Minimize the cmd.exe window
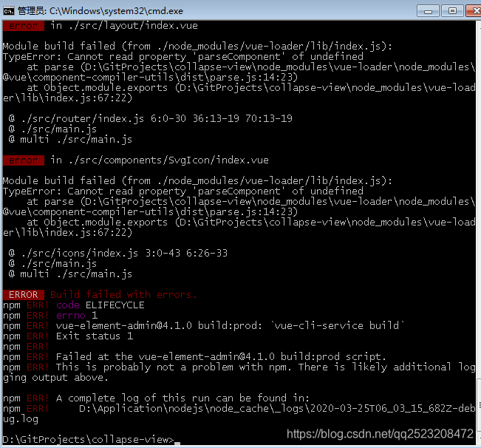Viewport: 481px width, 448px height. coord(429,11)
